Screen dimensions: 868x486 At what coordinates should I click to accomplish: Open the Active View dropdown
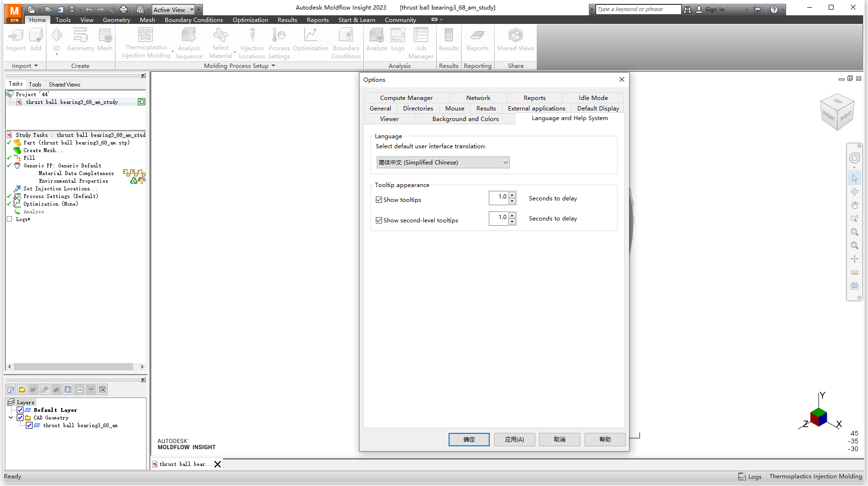(192, 10)
